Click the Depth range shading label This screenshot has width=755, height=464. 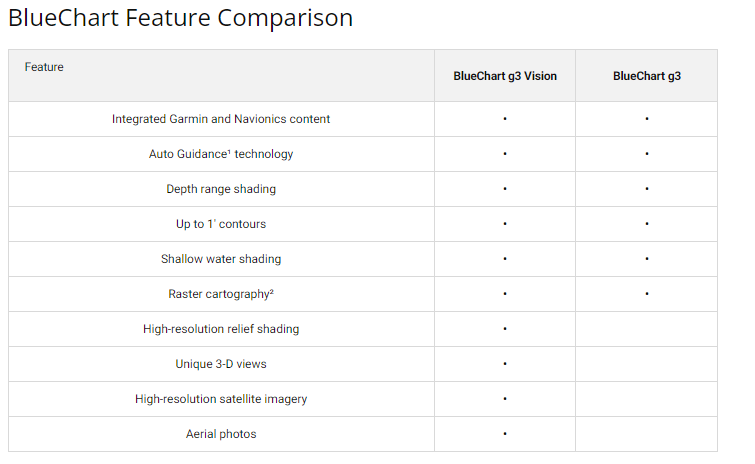coord(221,189)
